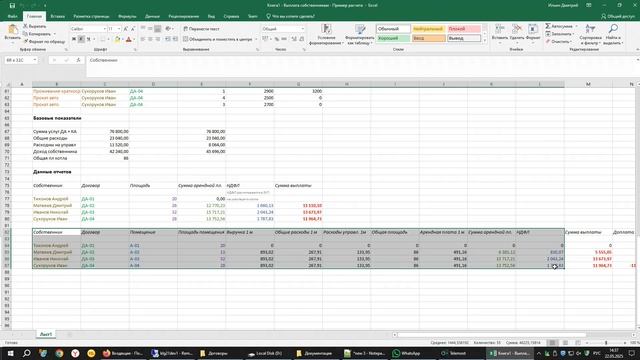Click the decrease font size icon

click(x=133, y=29)
